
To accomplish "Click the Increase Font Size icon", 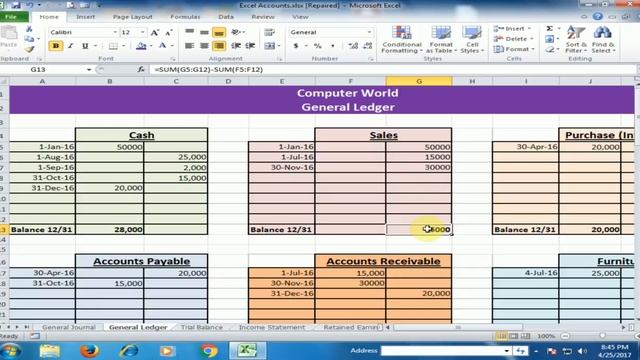I will pyautogui.click(x=155, y=32).
